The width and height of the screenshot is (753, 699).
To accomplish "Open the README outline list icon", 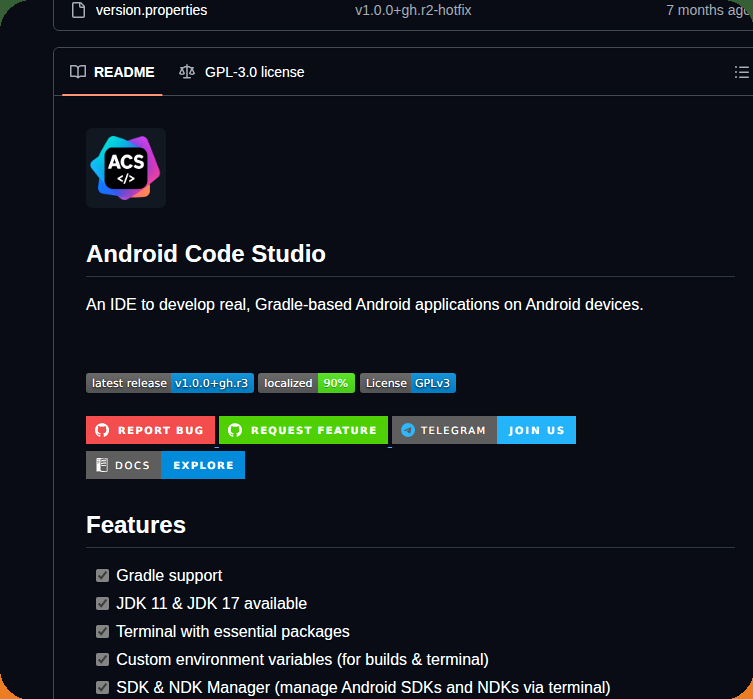I will pyautogui.click(x=741, y=72).
